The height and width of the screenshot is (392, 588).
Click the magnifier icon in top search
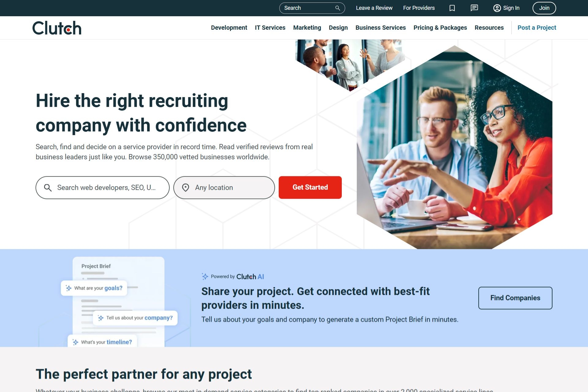(337, 8)
